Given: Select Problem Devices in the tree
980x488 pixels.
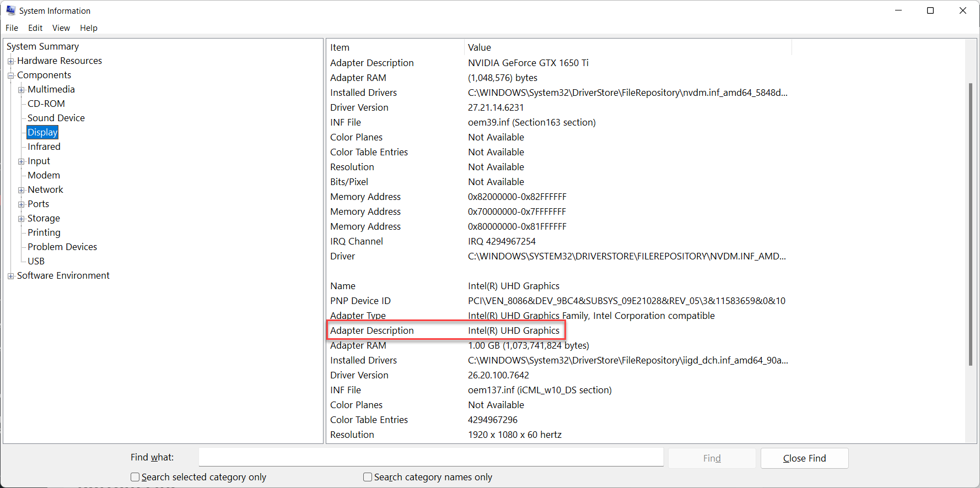Looking at the screenshot, I should (x=62, y=247).
